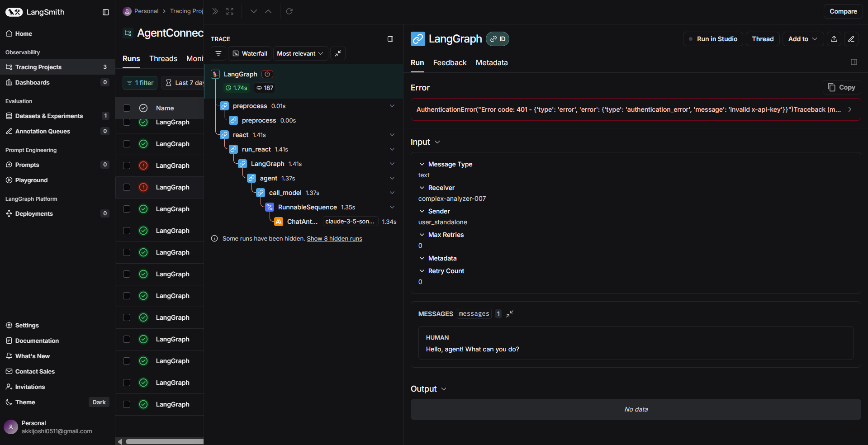The width and height of the screenshot is (868, 445).
Task: Click Personal breadcrumb link
Action: (x=147, y=11)
